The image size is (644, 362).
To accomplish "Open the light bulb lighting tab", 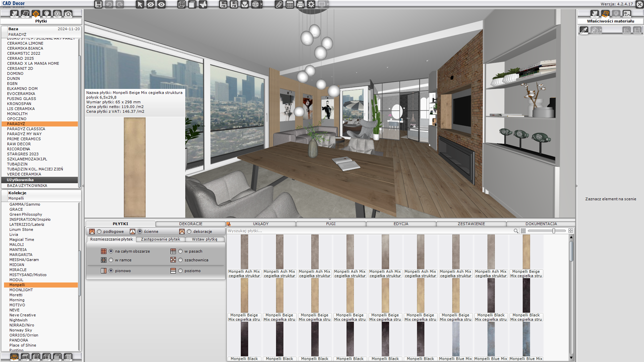I will 47,14.
